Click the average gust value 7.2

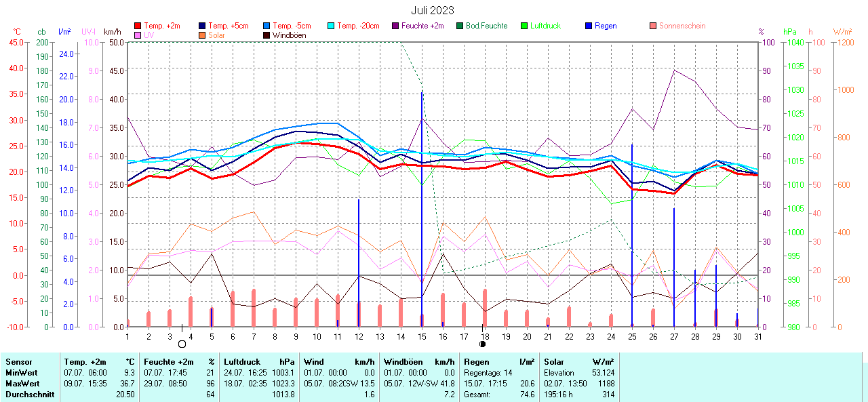450,394
